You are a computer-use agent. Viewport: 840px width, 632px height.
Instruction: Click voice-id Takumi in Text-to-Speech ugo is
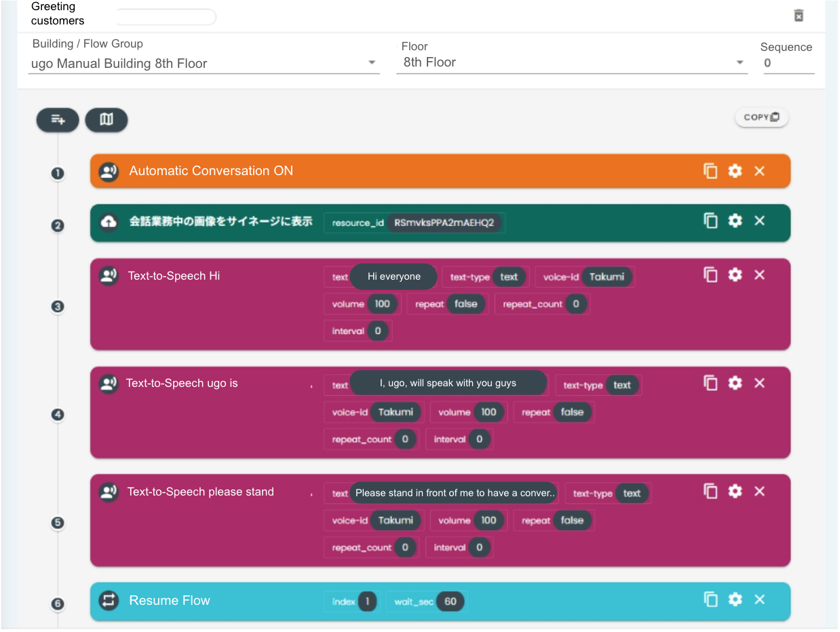(396, 412)
